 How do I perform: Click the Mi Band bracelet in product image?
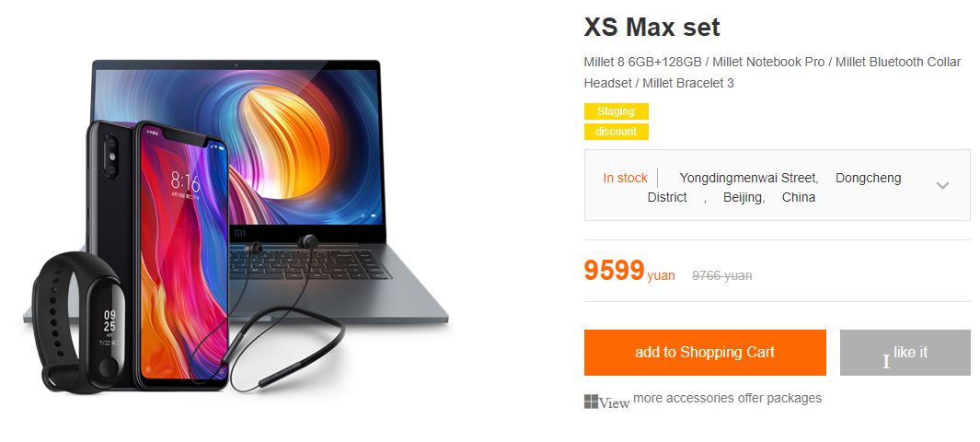[x=79, y=322]
